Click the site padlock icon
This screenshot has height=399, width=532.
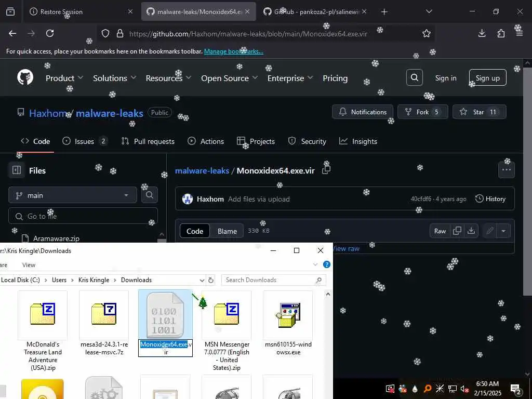pos(120,33)
